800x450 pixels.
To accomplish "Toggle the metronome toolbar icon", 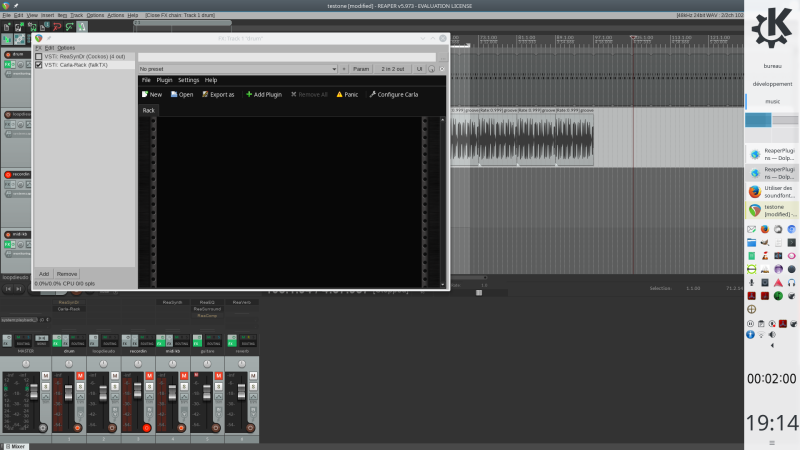I will pos(82,27).
